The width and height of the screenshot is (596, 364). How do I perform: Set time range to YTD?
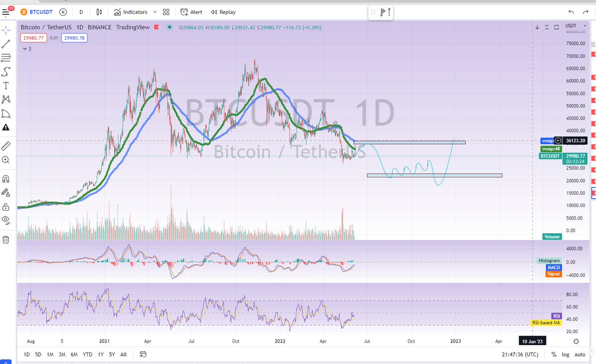pyautogui.click(x=87, y=355)
